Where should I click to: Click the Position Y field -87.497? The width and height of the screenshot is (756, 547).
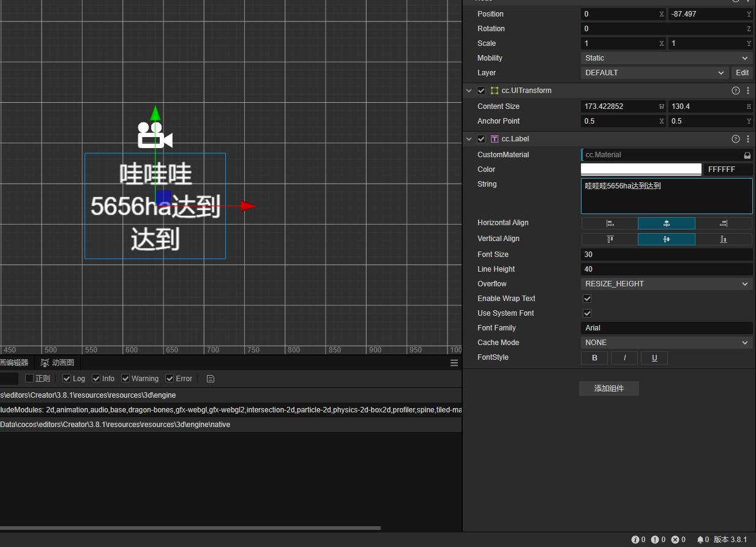tap(710, 14)
